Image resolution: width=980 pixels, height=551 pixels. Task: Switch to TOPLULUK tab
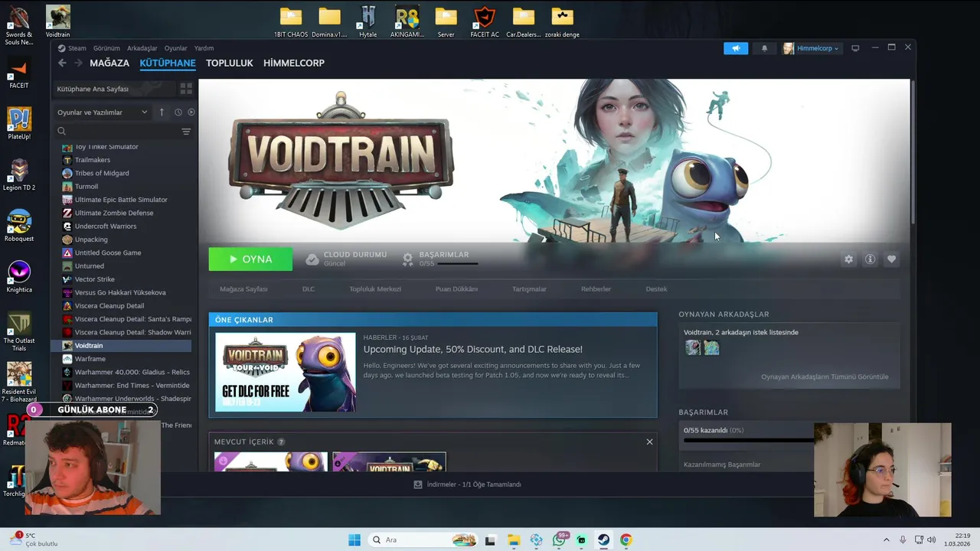[229, 63]
